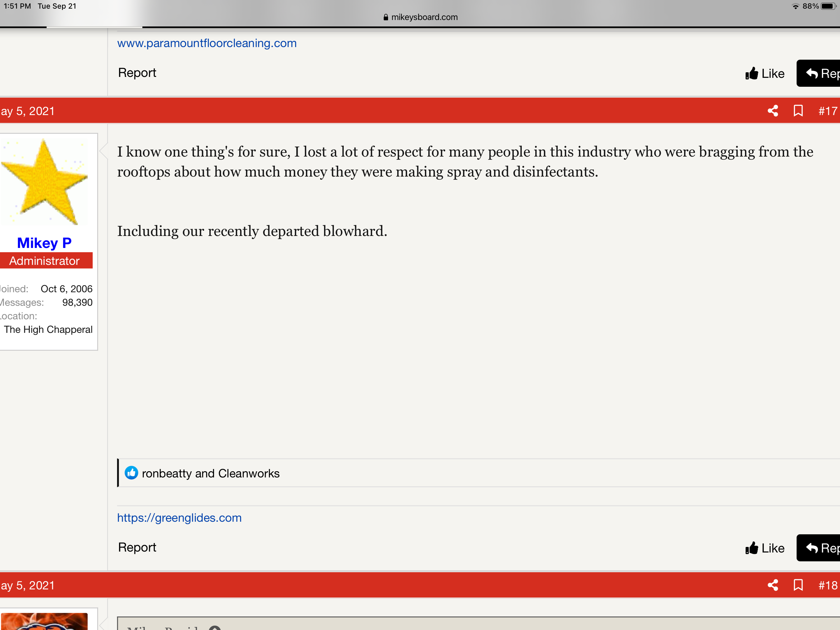Bookmark post #17

(798, 110)
